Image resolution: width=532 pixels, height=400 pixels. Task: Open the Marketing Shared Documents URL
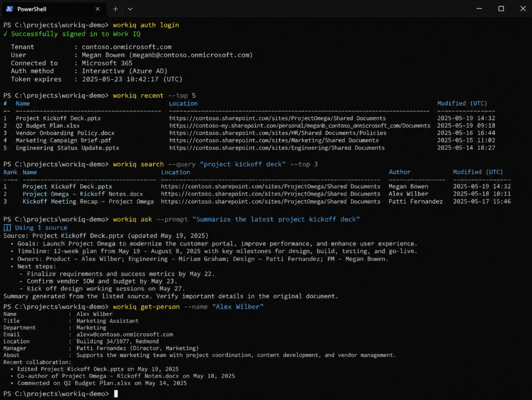[x=274, y=140]
